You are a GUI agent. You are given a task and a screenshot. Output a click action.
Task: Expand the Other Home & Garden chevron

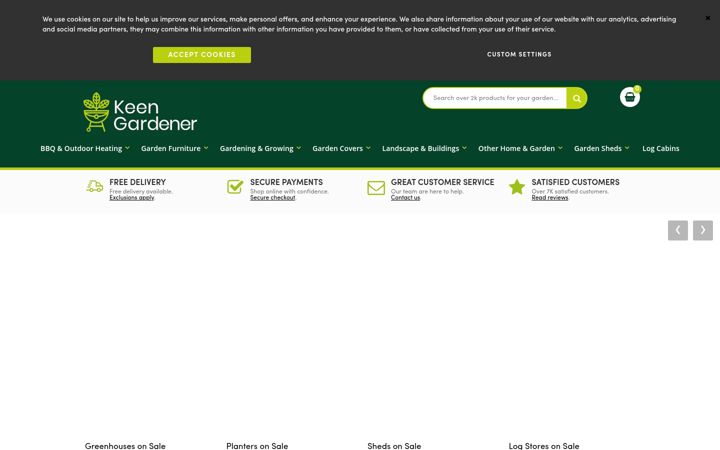(560, 148)
